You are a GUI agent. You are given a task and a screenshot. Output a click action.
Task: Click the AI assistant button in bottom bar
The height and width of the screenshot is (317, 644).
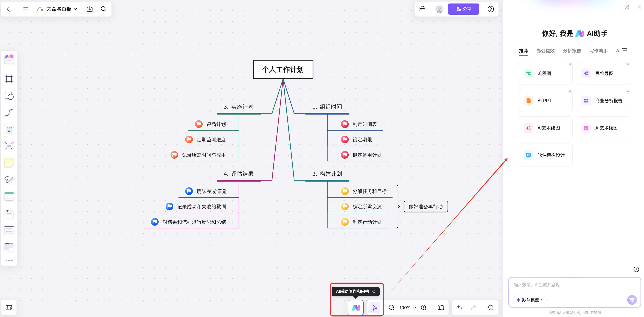356,308
